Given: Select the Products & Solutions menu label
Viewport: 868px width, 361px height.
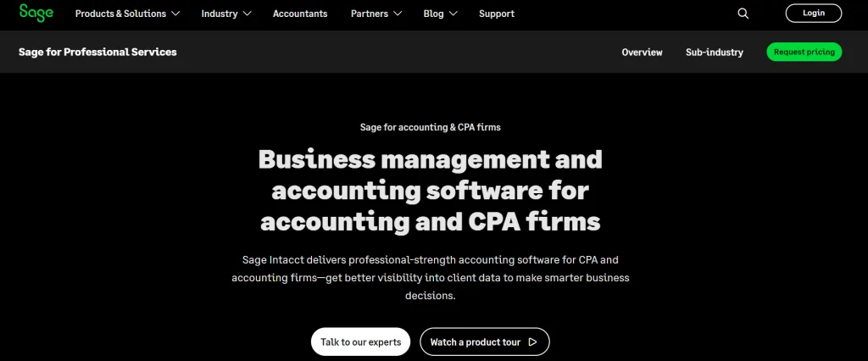Looking at the screenshot, I should pos(120,14).
